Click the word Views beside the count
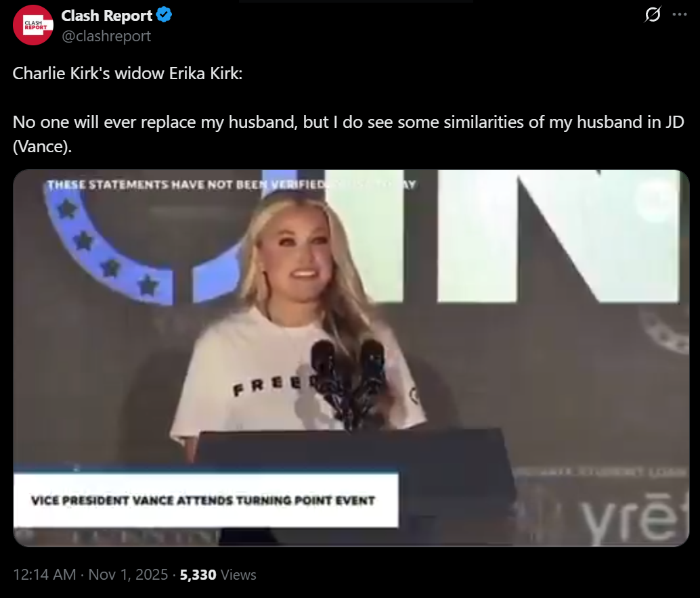Viewport: 700px width, 598px height. pos(238,574)
